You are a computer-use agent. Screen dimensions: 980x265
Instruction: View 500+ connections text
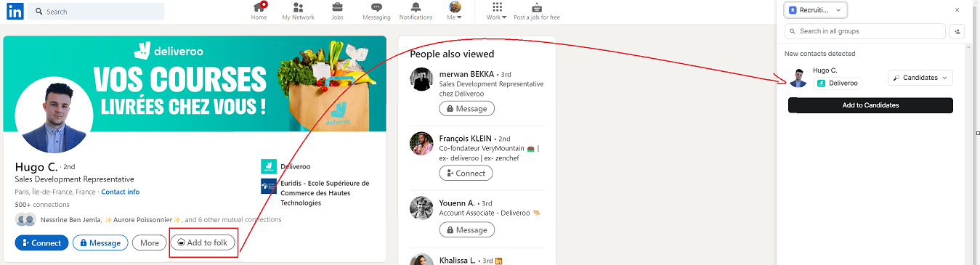[x=42, y=205]
